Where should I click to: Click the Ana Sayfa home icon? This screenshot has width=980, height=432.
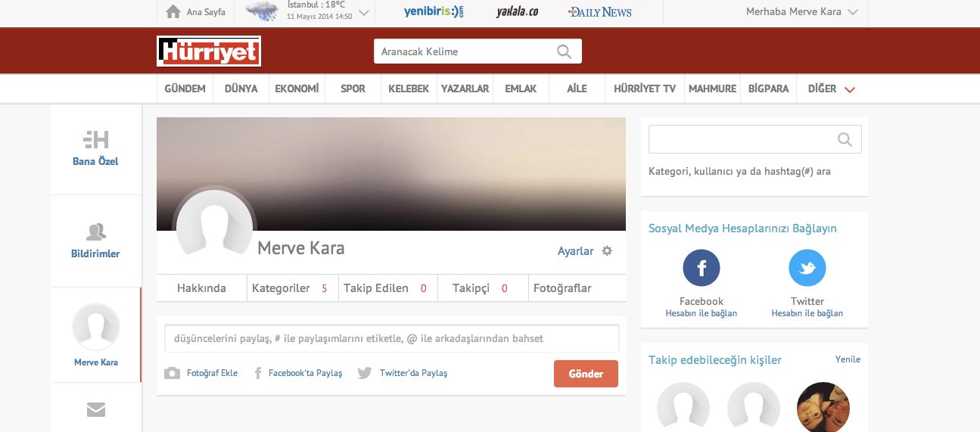173,11
